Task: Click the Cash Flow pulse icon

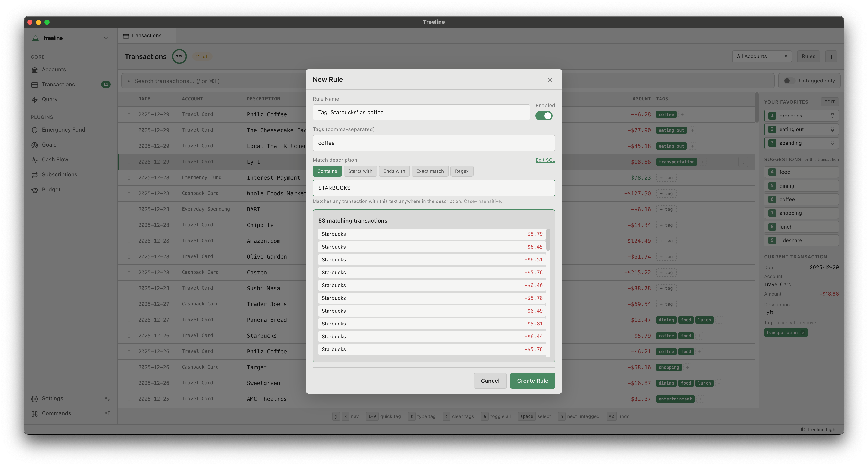Action: coord(34,160)
